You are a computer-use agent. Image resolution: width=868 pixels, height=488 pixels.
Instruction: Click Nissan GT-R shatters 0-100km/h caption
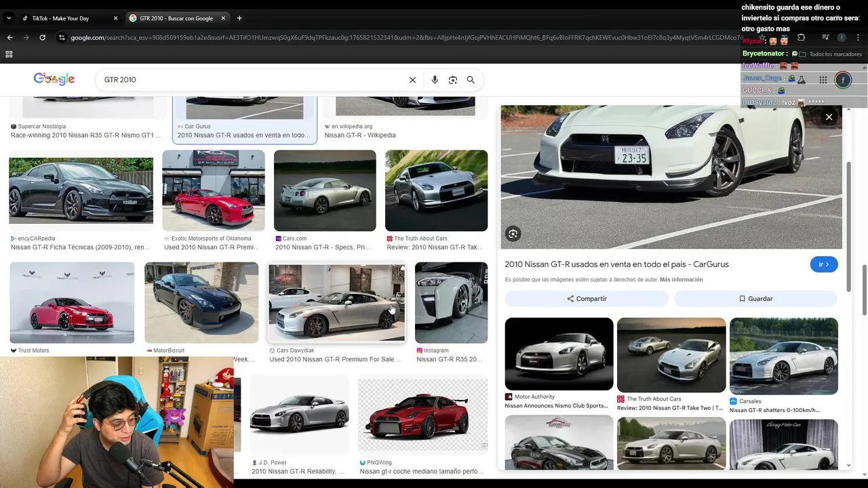tap(774, 410)
